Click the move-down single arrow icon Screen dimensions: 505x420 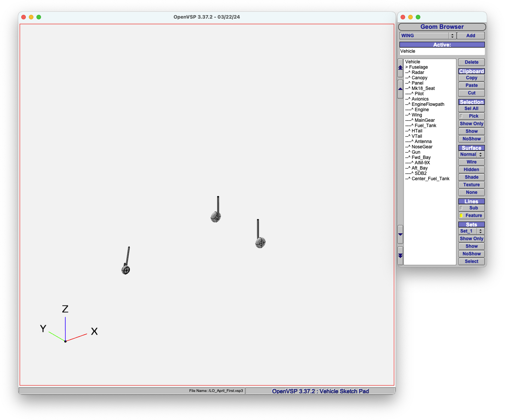click(400, 234)
